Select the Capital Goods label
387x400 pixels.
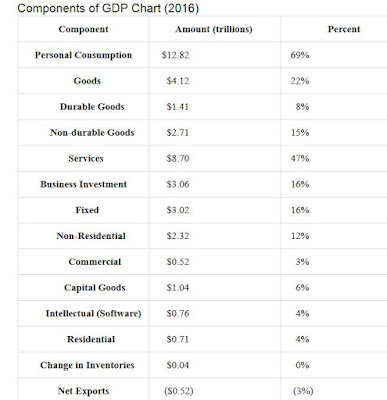pyautogui.click(x=95, y=288)
